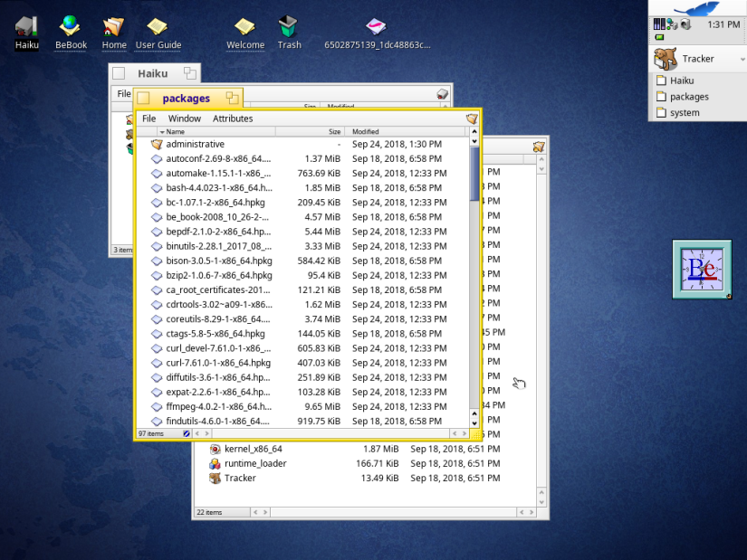This screenshot has width=747, height=560.
Task: Click the packages window title tab
Action: tap(186, 98)
